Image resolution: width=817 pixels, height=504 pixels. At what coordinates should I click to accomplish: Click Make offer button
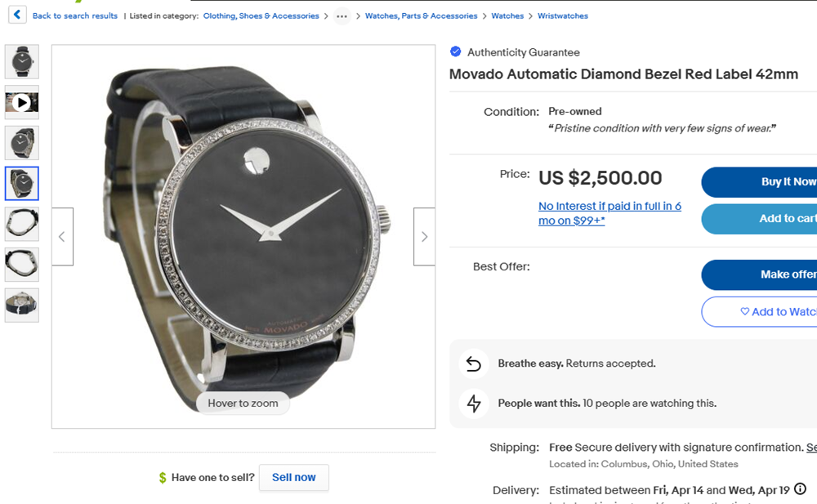pos(760,274)
